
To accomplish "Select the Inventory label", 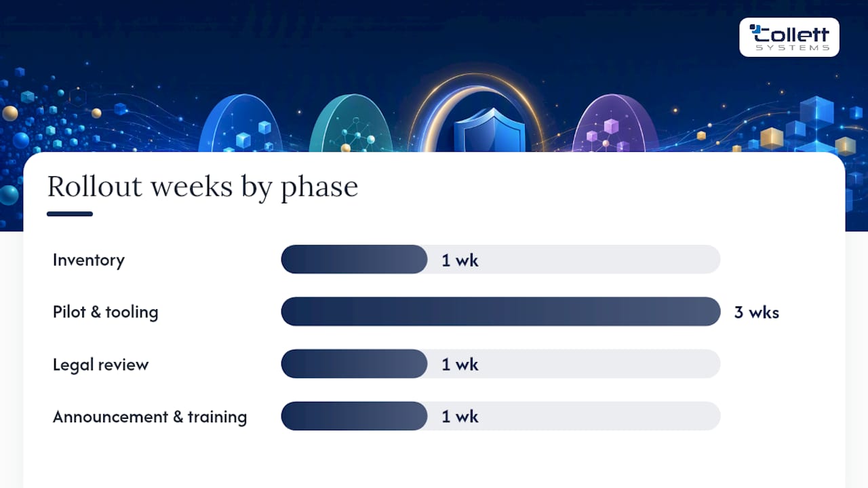I will pyautogui.click(x=89, y=260).
